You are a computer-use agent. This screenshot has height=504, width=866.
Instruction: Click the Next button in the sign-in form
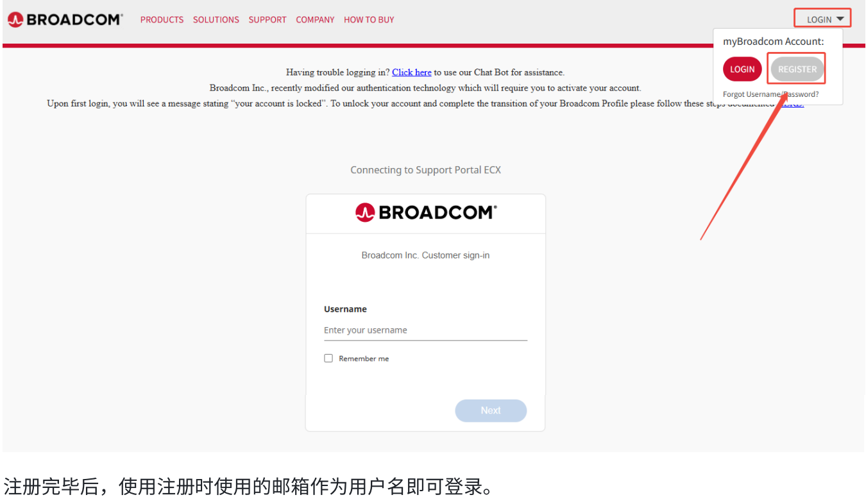click(491, 410)
